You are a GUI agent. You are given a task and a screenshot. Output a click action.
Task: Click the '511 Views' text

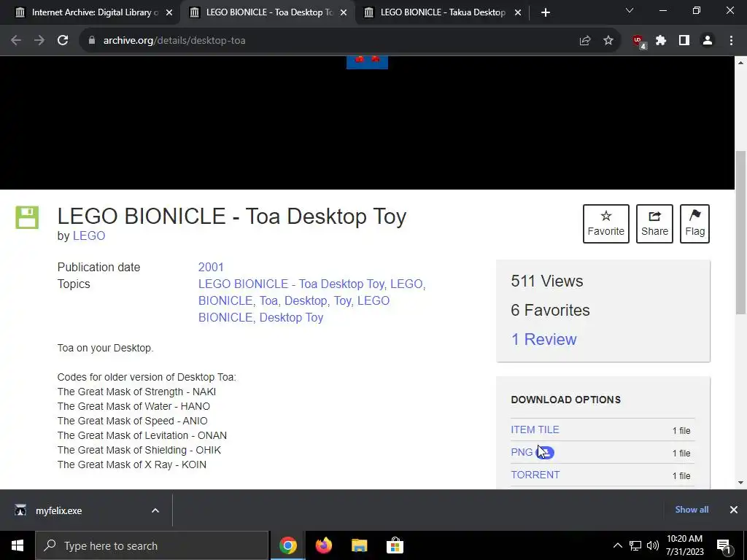point(547,281)
